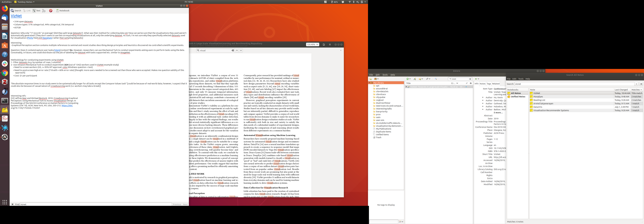Viewport: 644px width, 224px height.
Task: Collapse the My Library tree in Zotero
Action: tap(369, 83)
